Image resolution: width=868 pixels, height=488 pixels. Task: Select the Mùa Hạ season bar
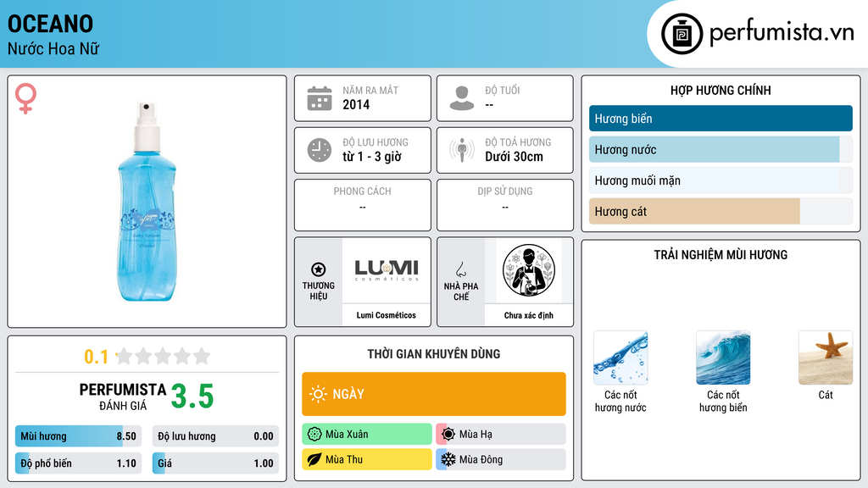tap(501, 435)
